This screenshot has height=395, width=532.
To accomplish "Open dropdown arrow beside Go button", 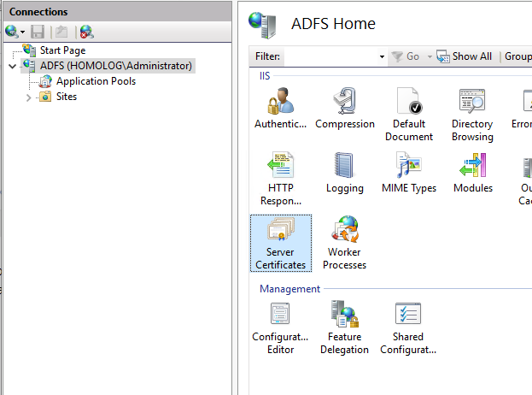I will [430, 56].
